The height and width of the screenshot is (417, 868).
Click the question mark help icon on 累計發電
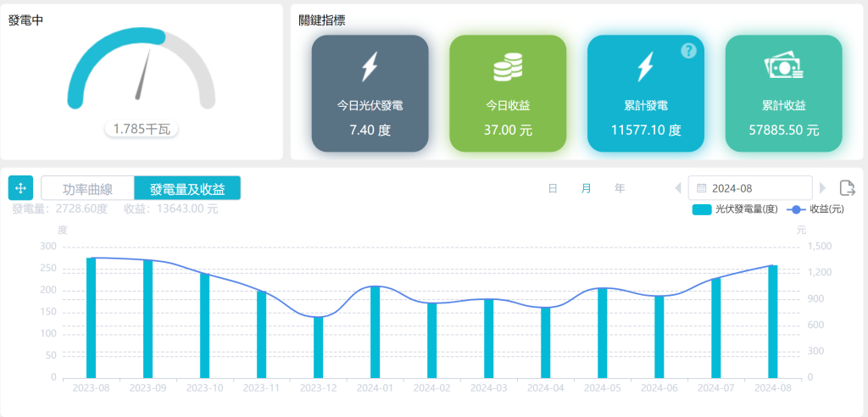point(688,51)
